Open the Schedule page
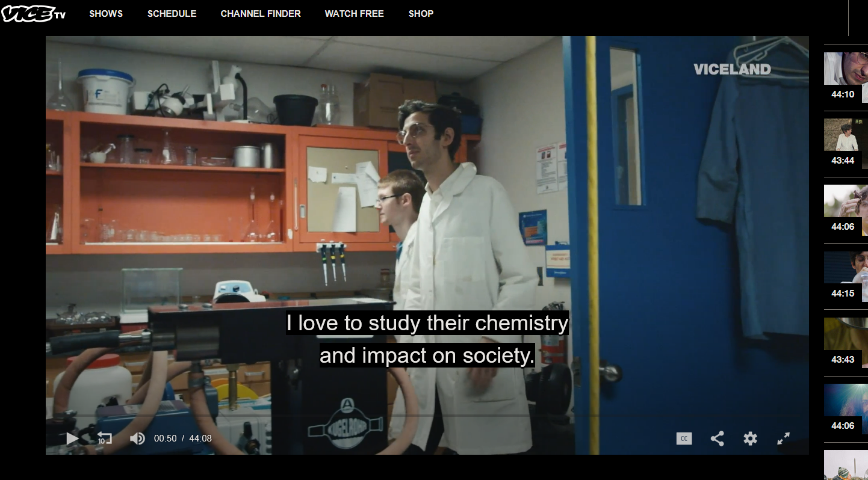Image resolution: width=868 pixels, height=480 pixels. point(172,13)
